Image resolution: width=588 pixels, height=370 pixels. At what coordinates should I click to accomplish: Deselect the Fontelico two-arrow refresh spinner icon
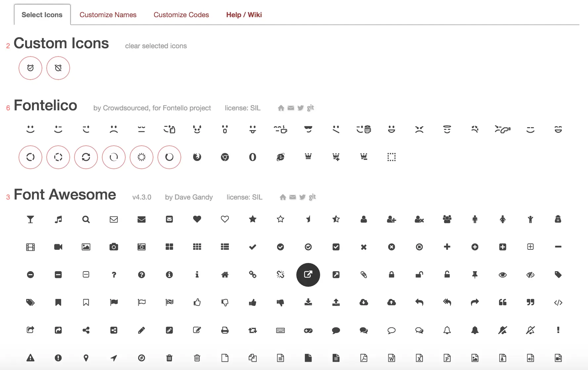[86, 157]
